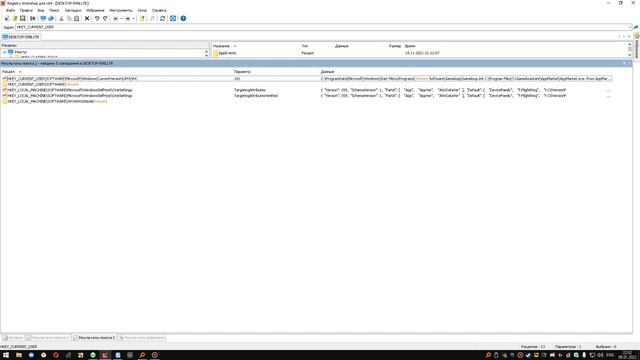
Task: Click the Favorites star on right sidebar
Action: (x=636, y=36)
